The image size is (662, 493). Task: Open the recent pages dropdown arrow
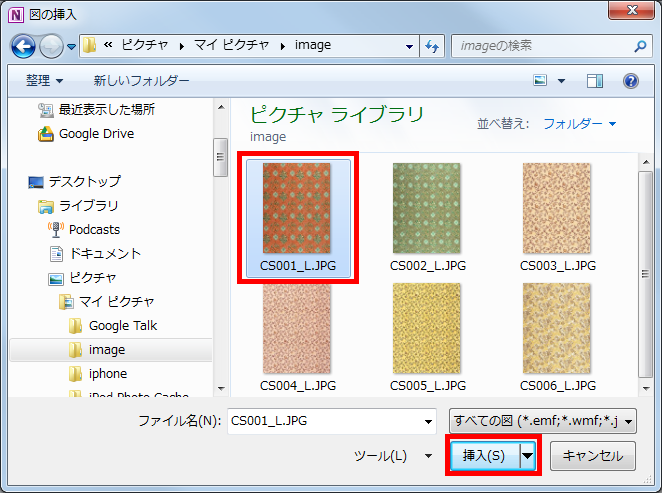pos(71,46)
